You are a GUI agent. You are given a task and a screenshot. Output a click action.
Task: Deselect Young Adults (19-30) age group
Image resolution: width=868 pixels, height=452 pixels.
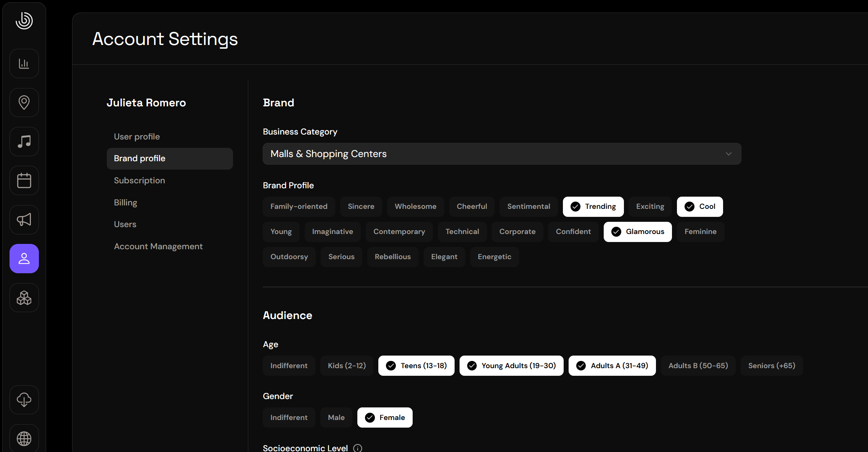pyautogui.click(x=511, y=366)
